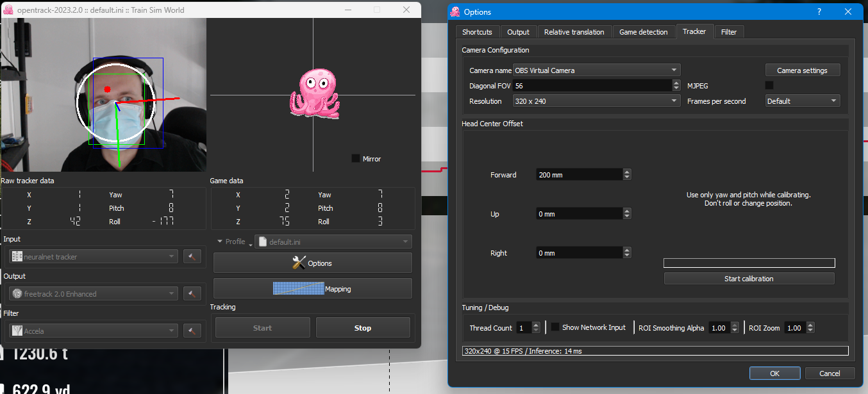Click the Forward 200 mm field
This screenshot has width=868, height=394.
pos(580,174)
